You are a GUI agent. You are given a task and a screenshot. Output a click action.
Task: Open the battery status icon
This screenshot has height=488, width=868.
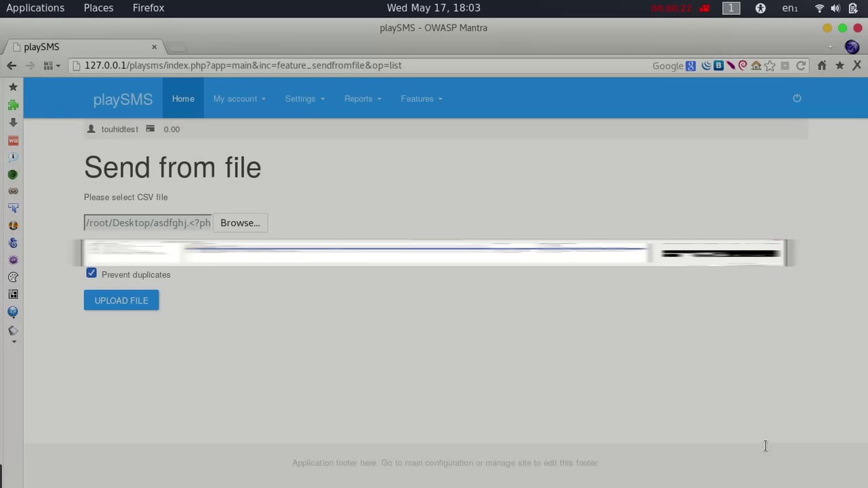pos(853,8)
